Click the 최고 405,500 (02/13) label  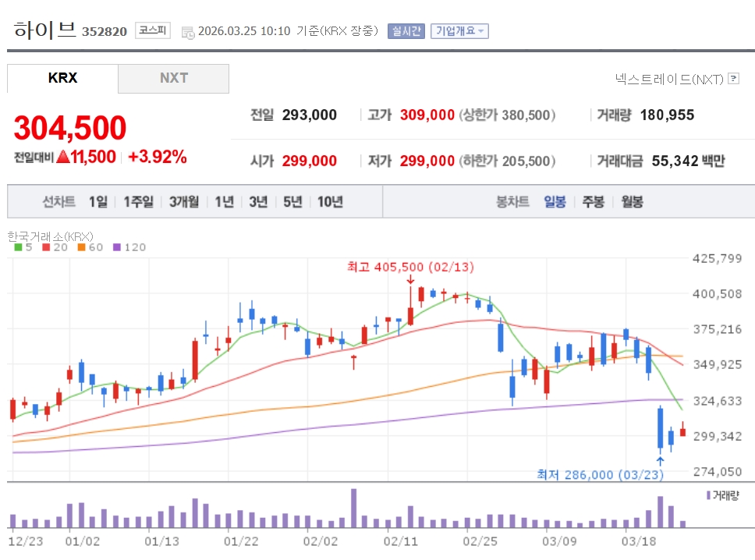click(410, 267)
